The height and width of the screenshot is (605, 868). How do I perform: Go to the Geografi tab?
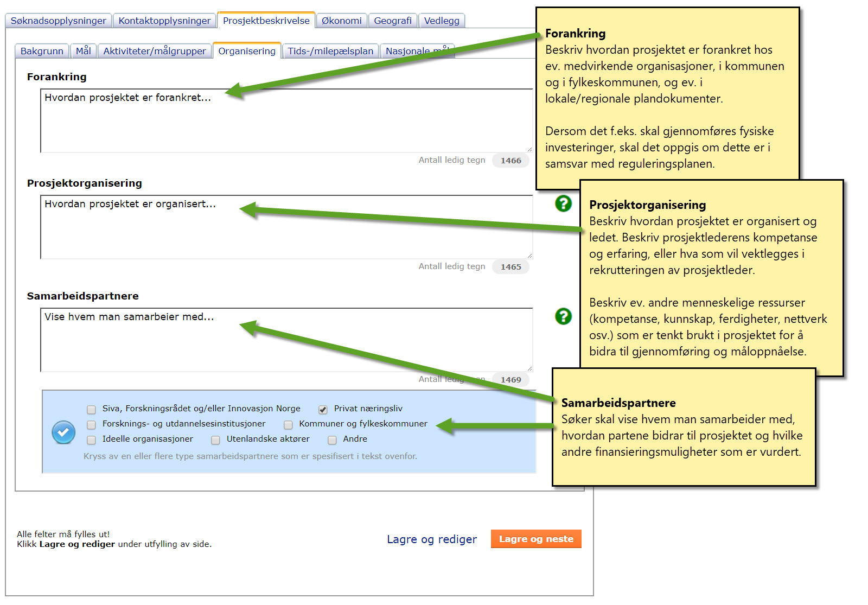[x=393, y=21]
